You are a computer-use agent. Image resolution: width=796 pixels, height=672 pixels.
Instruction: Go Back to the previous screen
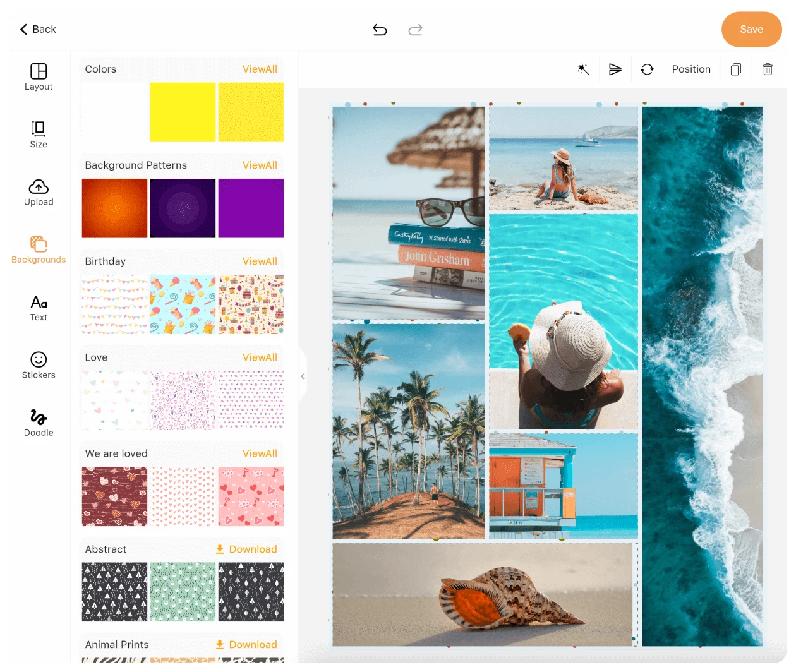coord(38,29)
